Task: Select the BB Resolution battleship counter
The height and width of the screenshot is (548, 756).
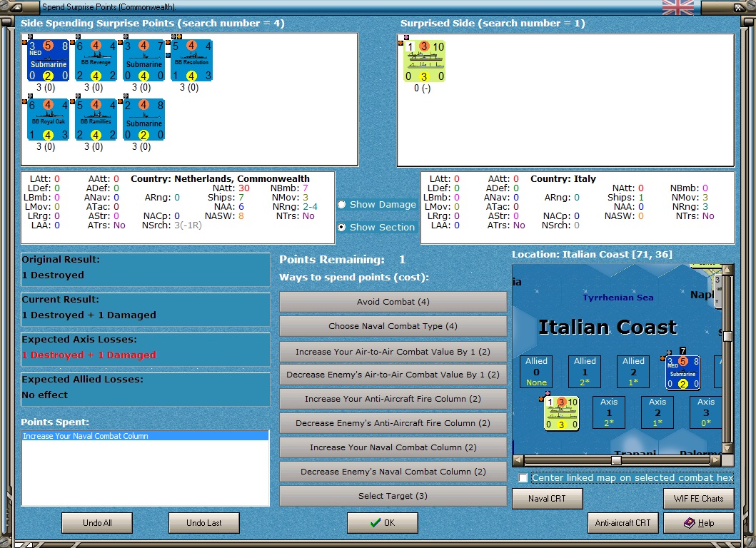Action: [x=191, y=61]
